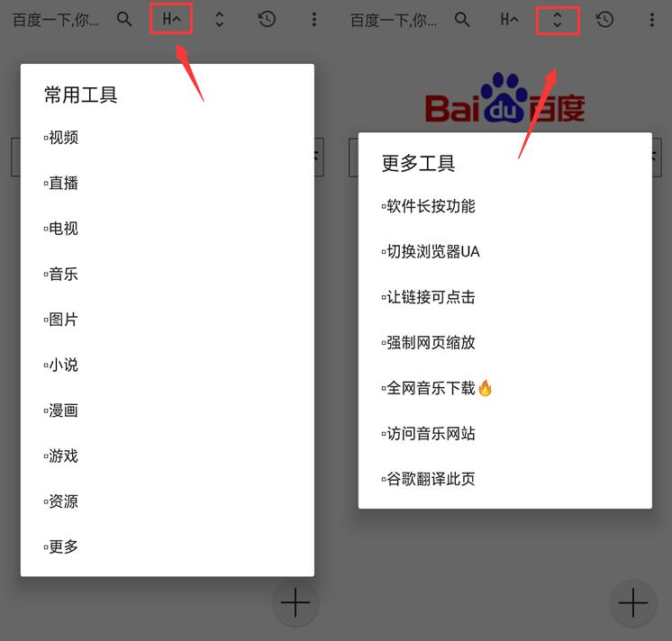Select 音乐 in common tools menu
The width and height of the screenshot is (672, 641).
click(61, 274)
